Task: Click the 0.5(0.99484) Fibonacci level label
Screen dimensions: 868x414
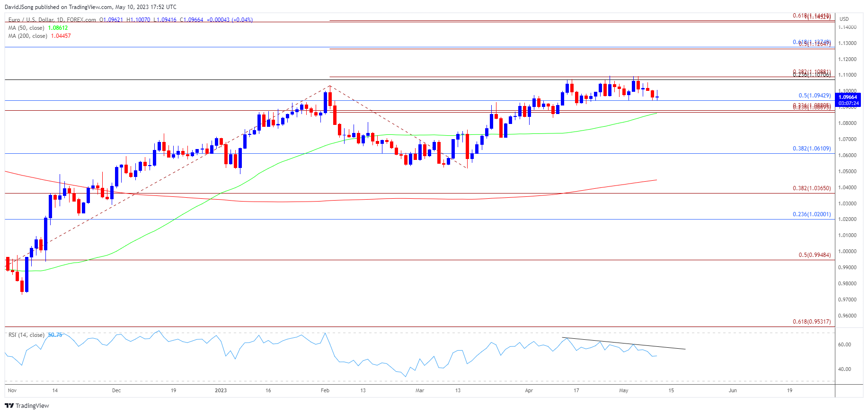Action: click(x=814, y=255)
